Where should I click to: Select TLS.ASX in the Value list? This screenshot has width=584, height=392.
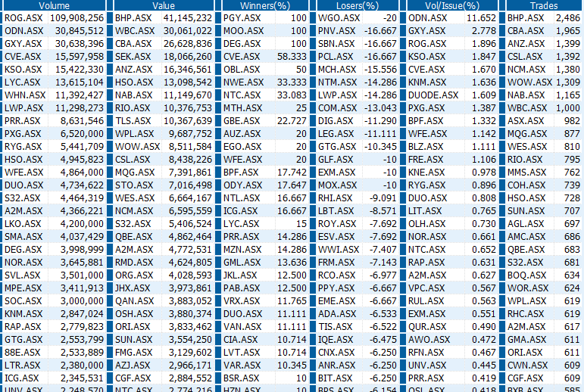[x=133, y=121]
